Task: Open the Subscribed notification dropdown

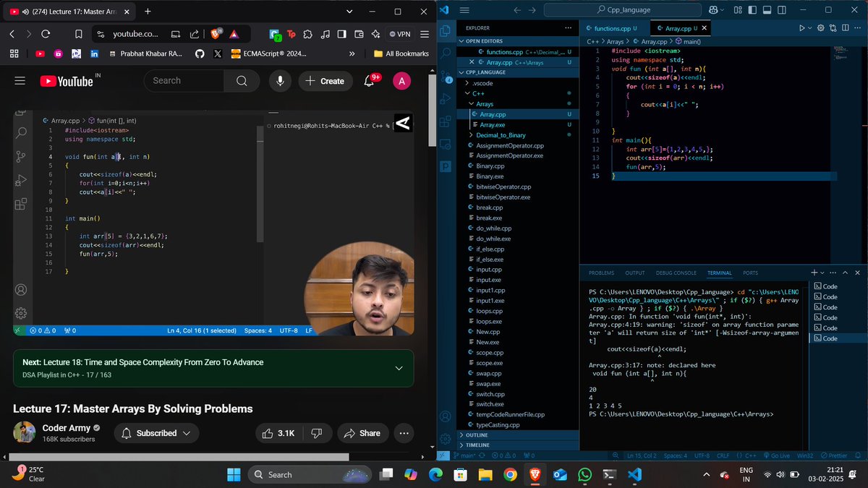Action: (x=158, y=433)
